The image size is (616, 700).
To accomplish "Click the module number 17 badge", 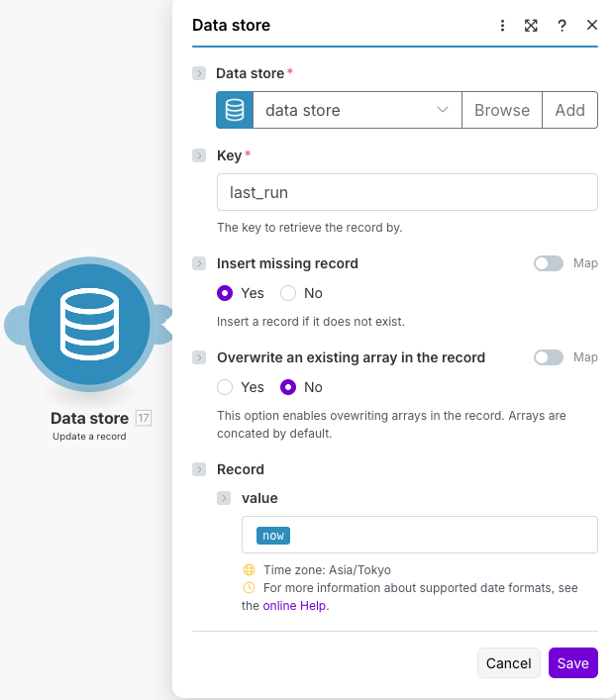I will click(x=143, y=419).
